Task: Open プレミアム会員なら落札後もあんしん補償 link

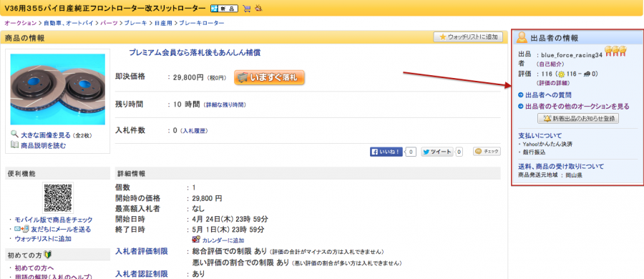Action: tap(195, 53)
